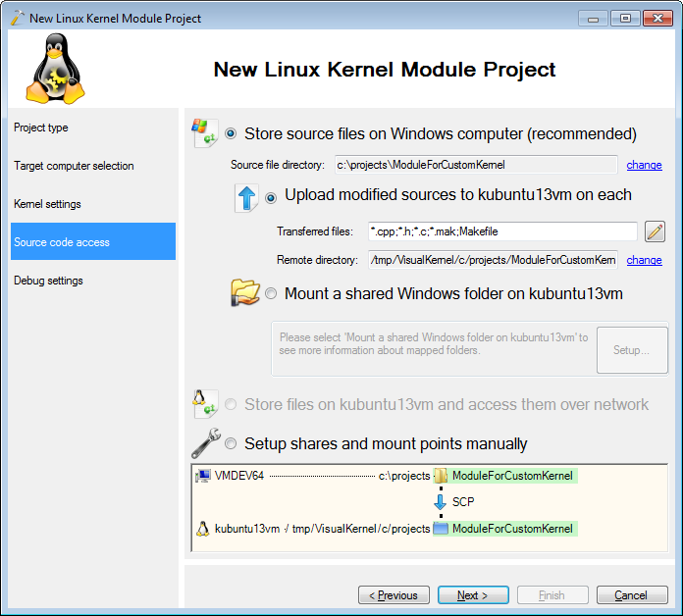Close the wizard window

pos(657,19)
